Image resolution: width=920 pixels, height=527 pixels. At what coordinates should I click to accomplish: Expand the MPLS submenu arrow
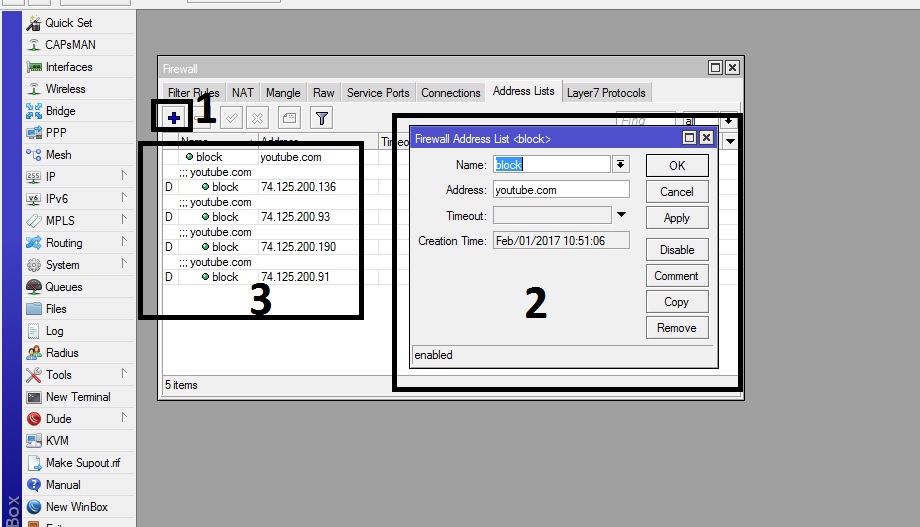(x=124, y=219)
